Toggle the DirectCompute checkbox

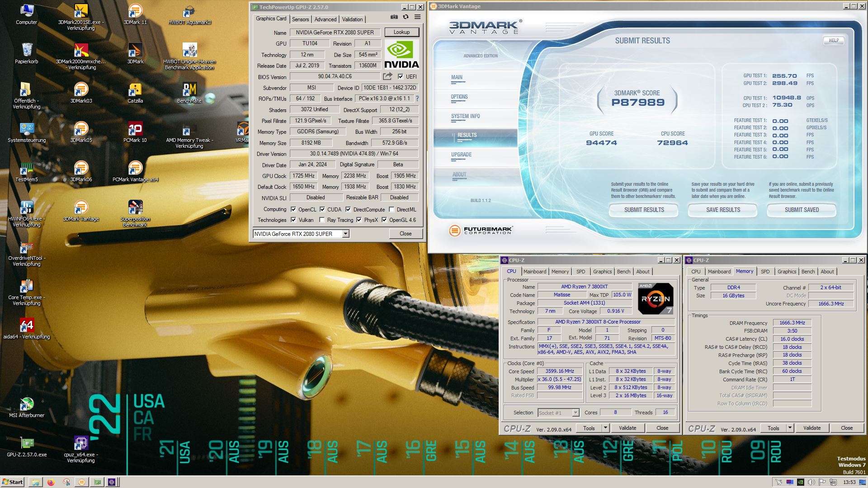(348, 210)
